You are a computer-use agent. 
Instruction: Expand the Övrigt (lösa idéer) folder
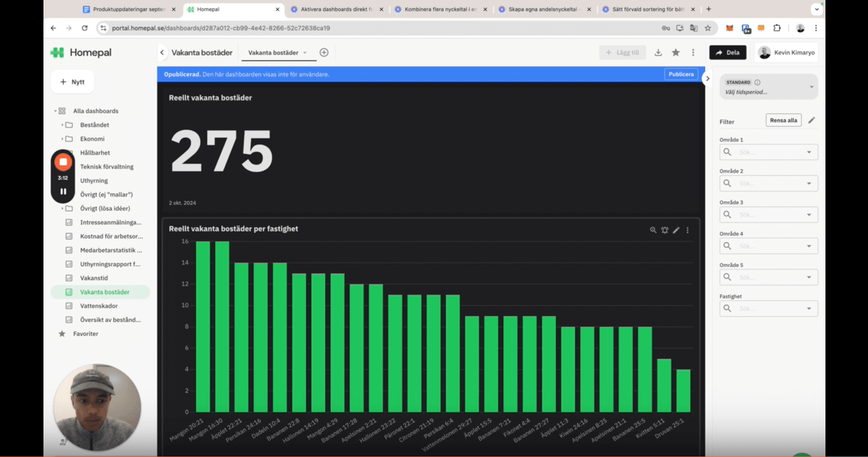(62, 209)
